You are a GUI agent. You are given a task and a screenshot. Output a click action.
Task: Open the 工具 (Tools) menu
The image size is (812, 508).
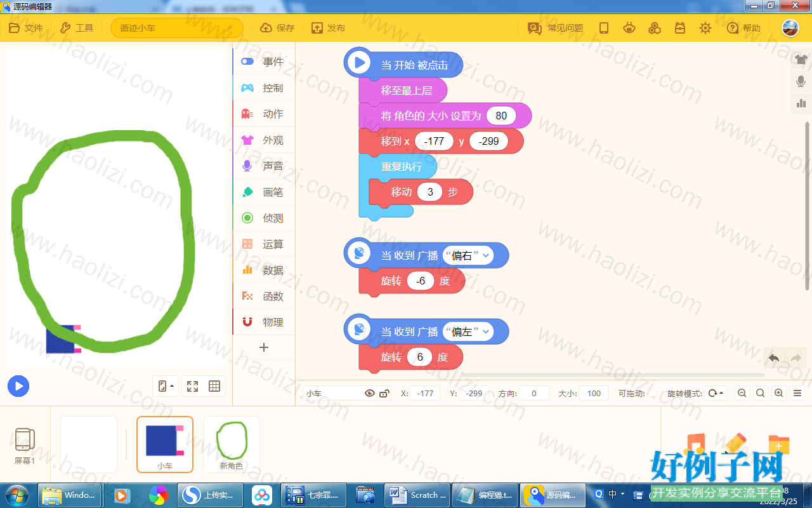point(77,28)
